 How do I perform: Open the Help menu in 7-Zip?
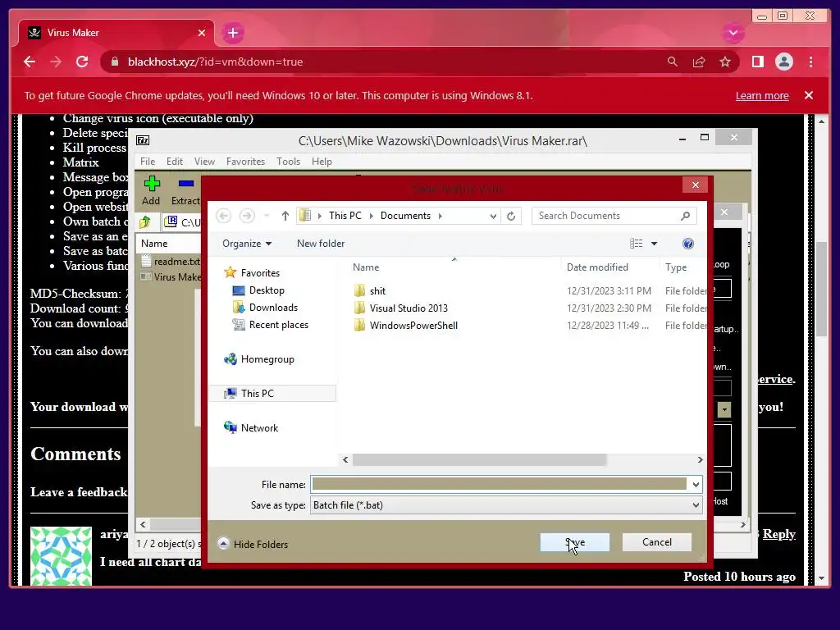tap(322, 162)
